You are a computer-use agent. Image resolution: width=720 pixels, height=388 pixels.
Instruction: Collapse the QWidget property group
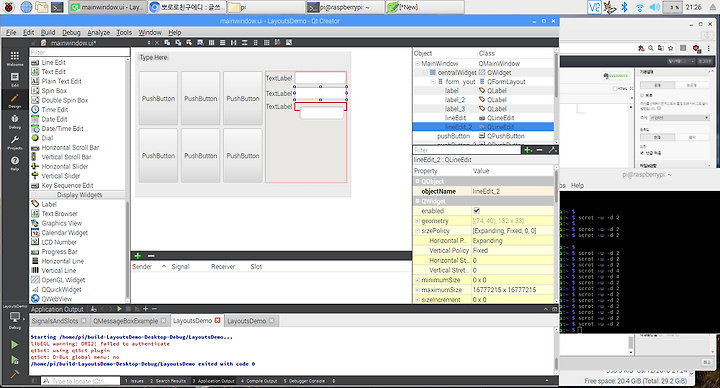(417, 201)
